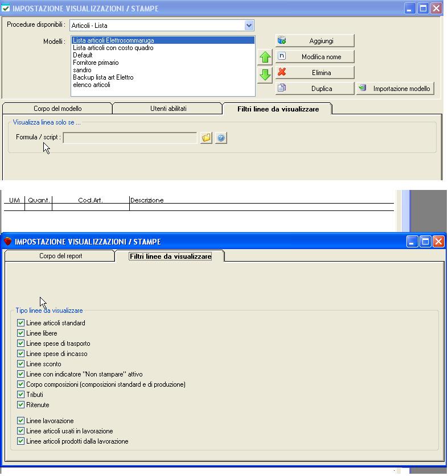
Task: Click the Elimina button
Action: tap(315, 73)
